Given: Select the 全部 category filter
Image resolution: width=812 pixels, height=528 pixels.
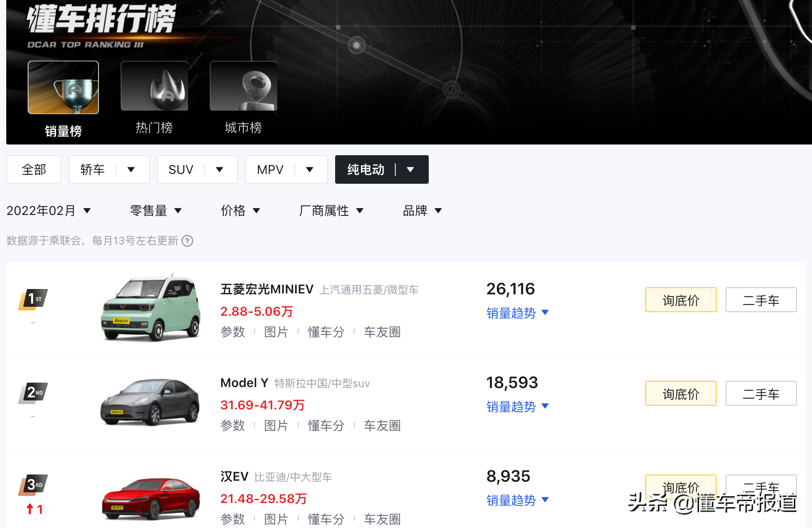Looking at the screenshot, I should 34,169.
